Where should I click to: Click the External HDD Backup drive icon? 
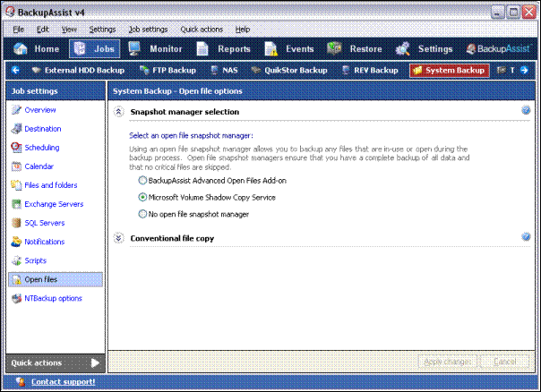[36, 71]
